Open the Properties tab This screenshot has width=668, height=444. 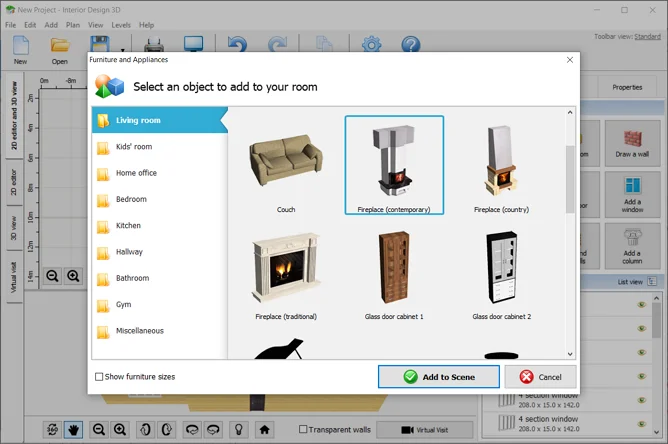tap(627, 87)
